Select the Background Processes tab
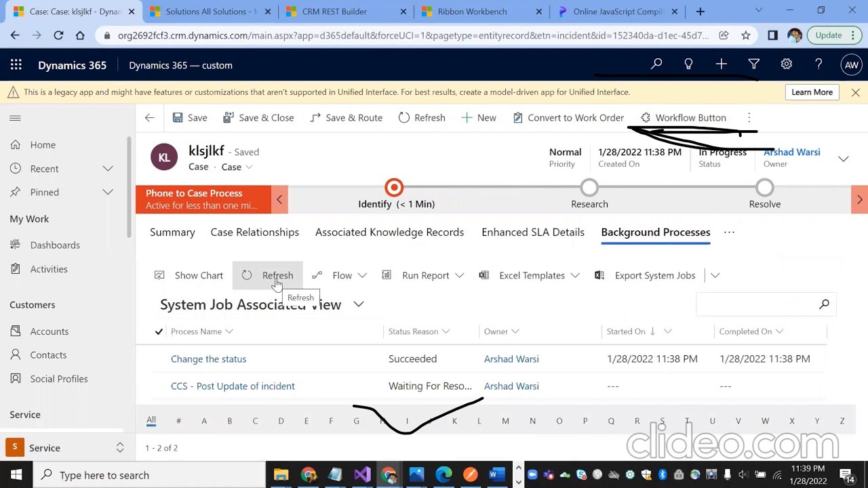868x488 pixels. coord(656,232)
